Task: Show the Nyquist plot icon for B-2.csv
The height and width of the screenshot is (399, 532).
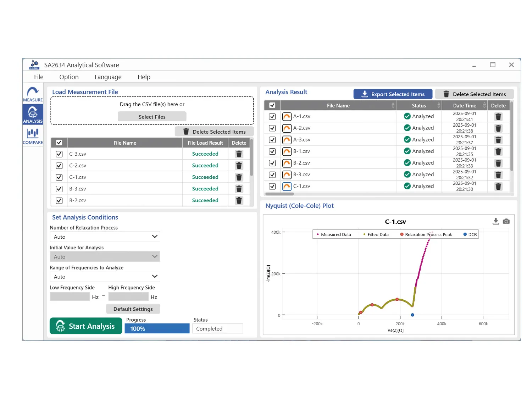Action: coord(287,163)
